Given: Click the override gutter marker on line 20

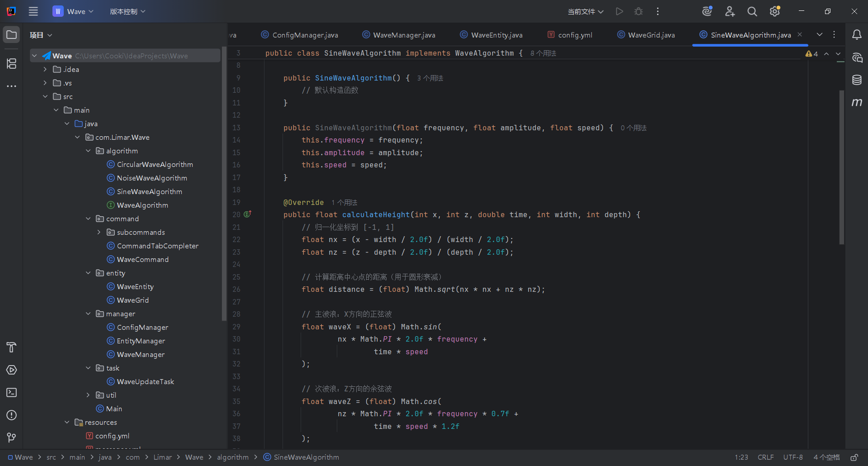Looking at the screenshot, I should [247, 214].
